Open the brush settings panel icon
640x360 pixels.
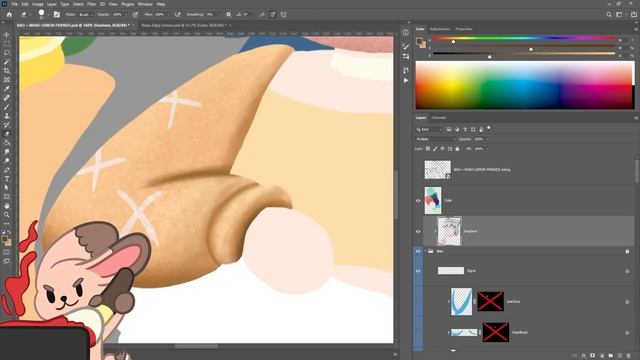[x=57, y=14]
